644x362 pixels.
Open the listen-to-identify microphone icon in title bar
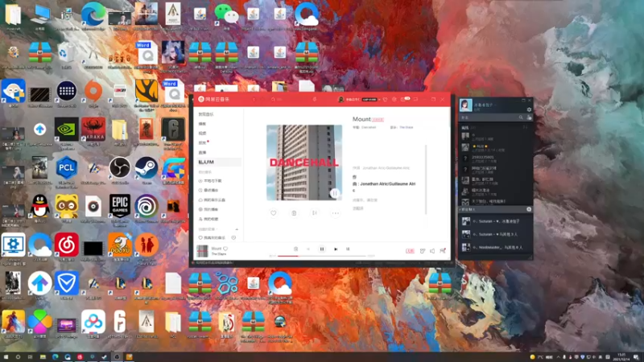coord(315,99)
